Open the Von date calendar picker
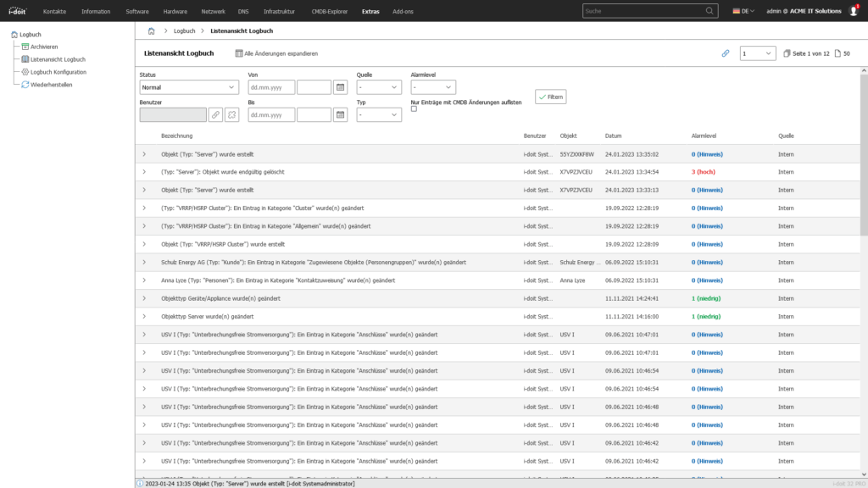This screenshot has height=488, width=868. click(x=340, y=87)
